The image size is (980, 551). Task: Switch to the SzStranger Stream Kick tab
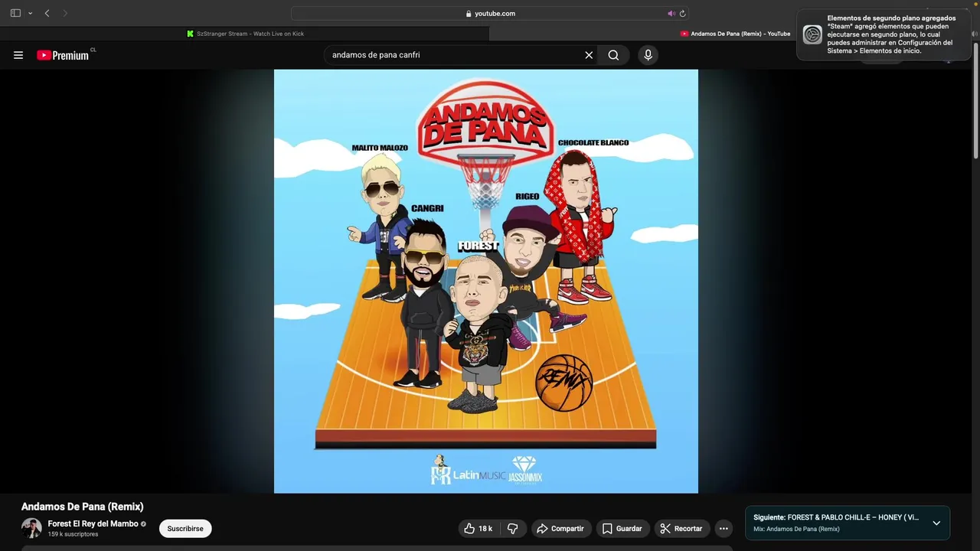tap(245, 34)
